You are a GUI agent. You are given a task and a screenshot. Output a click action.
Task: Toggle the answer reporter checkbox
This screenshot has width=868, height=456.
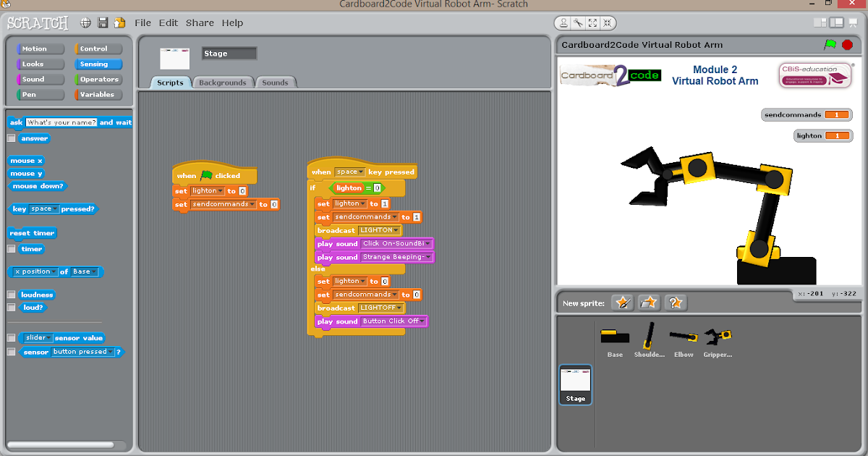coord(11,138)
